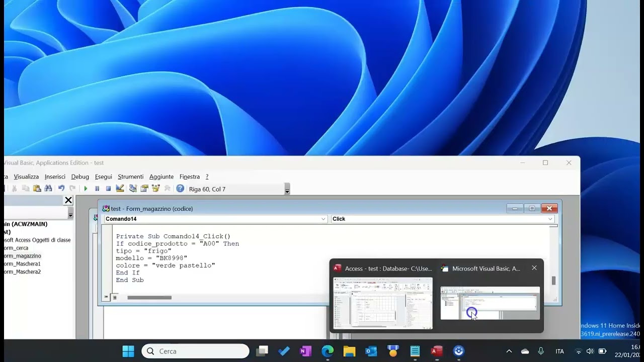Open Visual Basic Help question mark icon
644x362 pixels.
click(x=180, y=189)
